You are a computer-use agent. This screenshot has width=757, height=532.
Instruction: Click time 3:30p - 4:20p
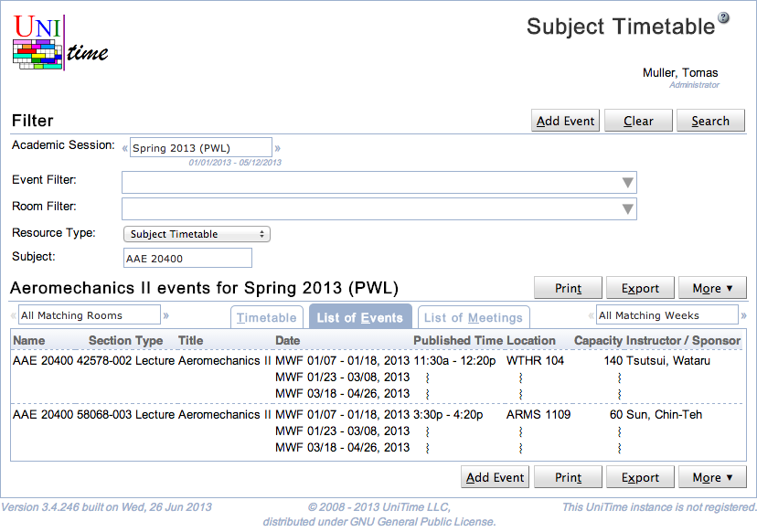click(x=448, y=415)
